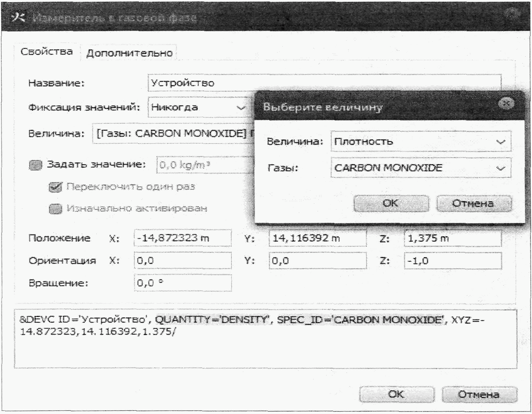Click the Вращение angle field
The height and width of the screenshot is (414, 532).
pyautogui.click(x=182, y=283)
